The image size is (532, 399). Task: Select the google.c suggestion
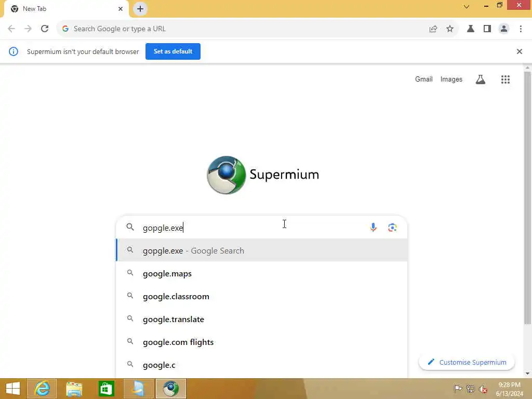[262, 365]
